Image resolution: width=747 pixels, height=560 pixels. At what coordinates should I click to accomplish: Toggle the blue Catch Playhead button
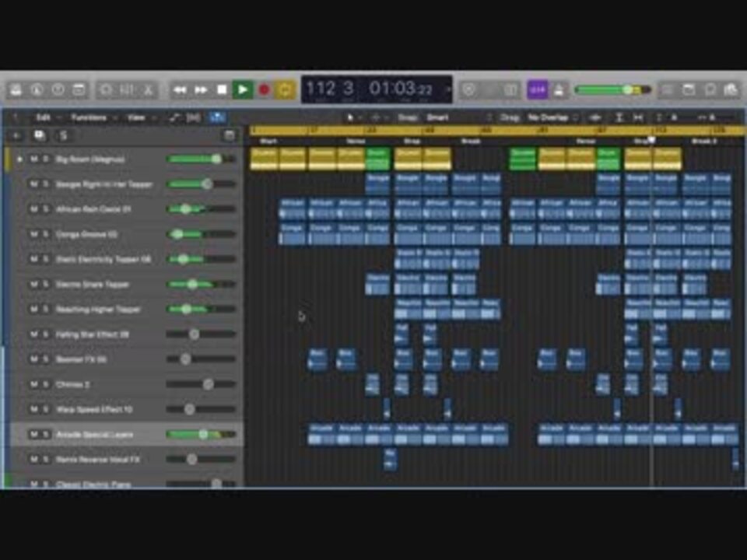click(x=217, y=117)
